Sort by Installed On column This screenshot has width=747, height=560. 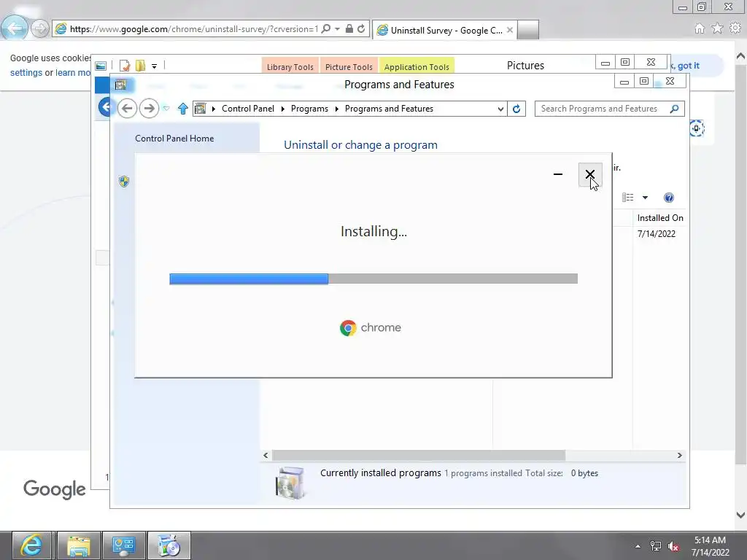[659, 218]
